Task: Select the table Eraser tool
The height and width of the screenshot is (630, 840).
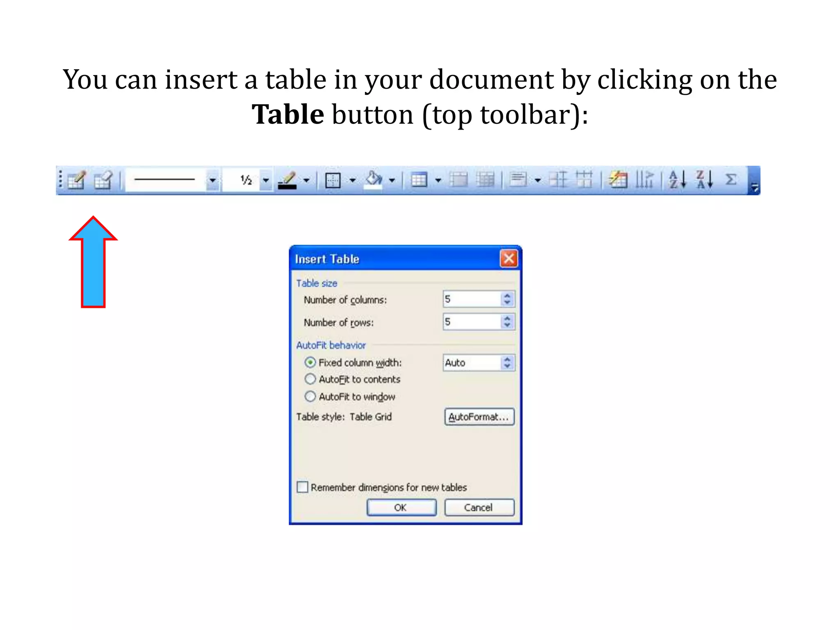Action: point(103,180)
